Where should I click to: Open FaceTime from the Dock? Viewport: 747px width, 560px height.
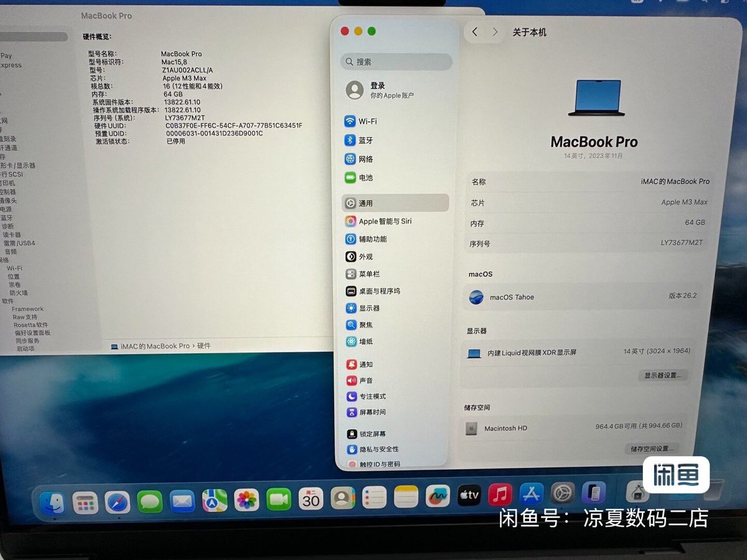[279, 498]
